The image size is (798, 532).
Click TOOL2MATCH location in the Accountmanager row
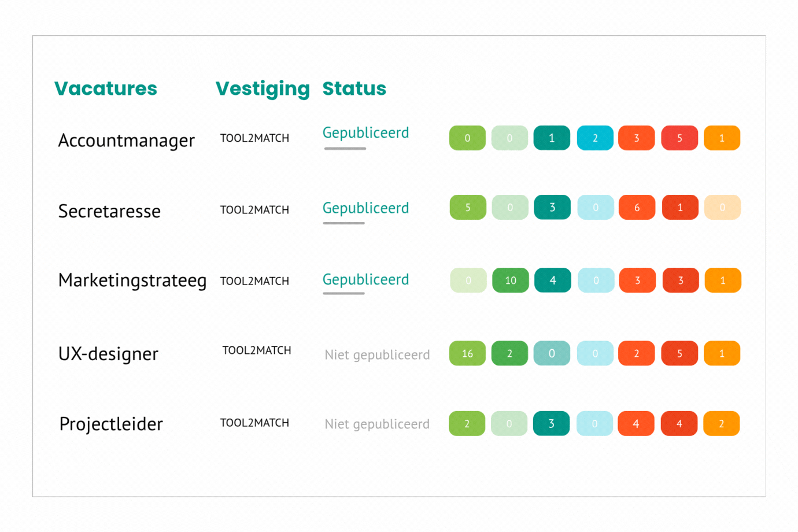pos(254,138)
